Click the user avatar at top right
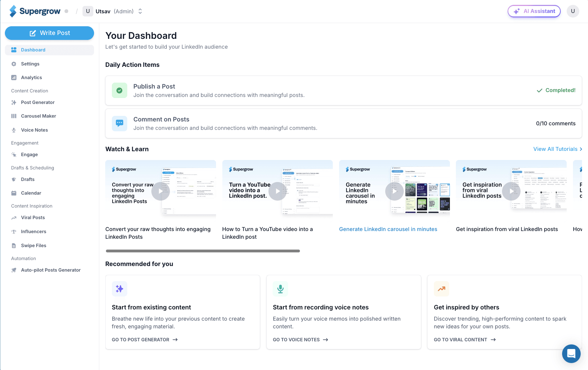588x370 pixels. click(x=573, y=11)
